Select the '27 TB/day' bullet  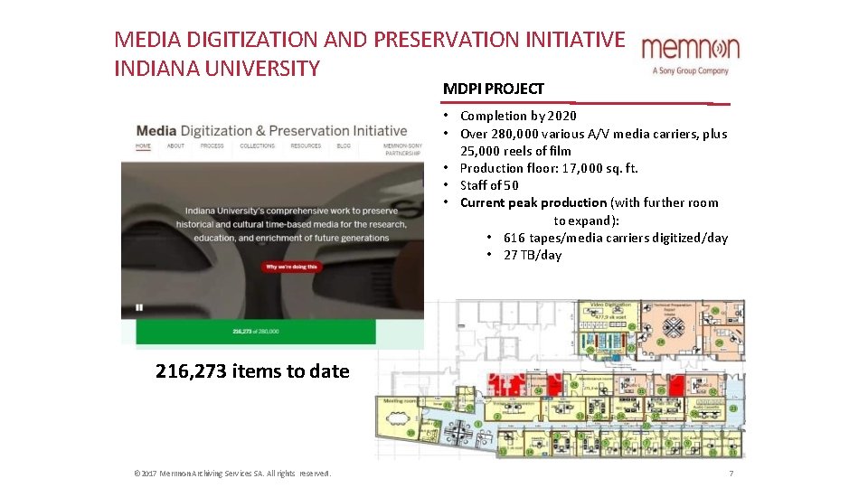pyautogui.click(x=533, y=255)
